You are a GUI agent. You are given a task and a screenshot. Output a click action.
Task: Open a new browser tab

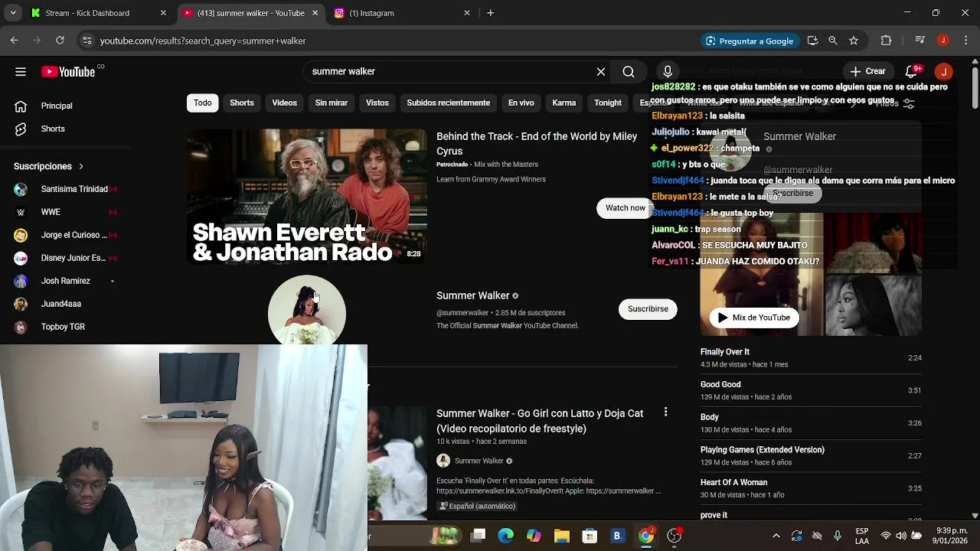click(x=491, y=13)
